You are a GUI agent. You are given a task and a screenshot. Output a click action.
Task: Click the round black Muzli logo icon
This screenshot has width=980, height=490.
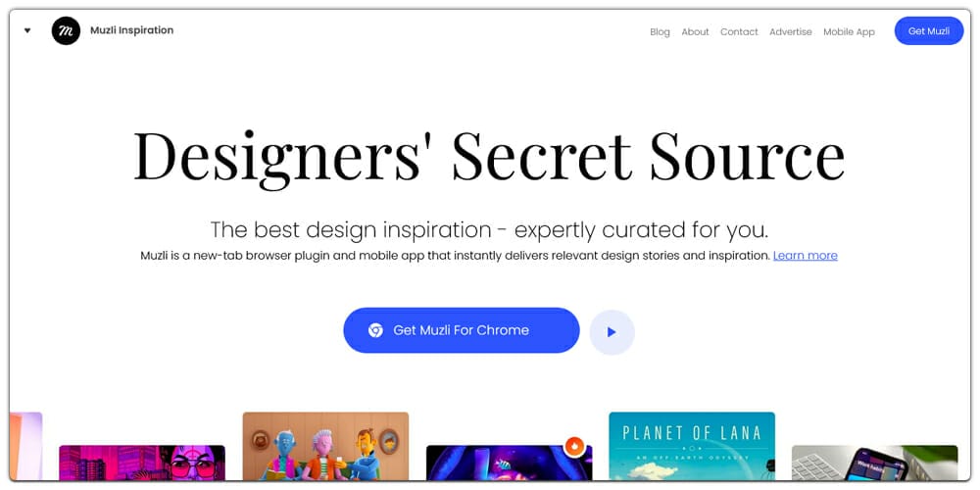pos(66,30)
